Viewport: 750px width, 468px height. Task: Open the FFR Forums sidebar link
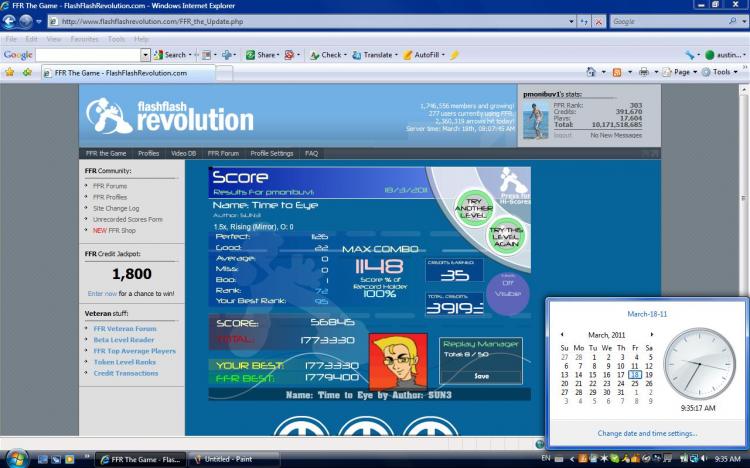pyautogui.click(x=110, y=186)
